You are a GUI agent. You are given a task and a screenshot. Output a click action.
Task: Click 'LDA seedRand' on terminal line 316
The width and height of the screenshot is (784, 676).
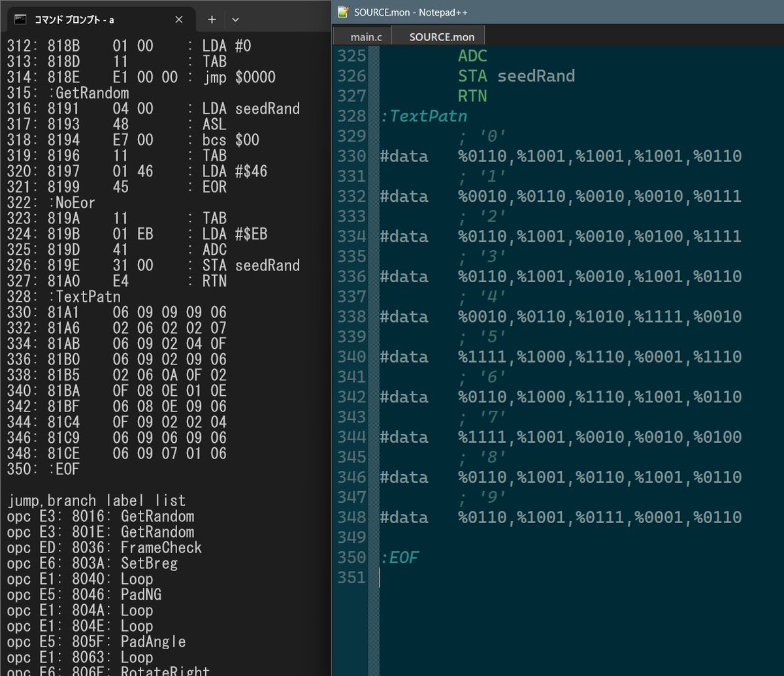click(252, 108)
